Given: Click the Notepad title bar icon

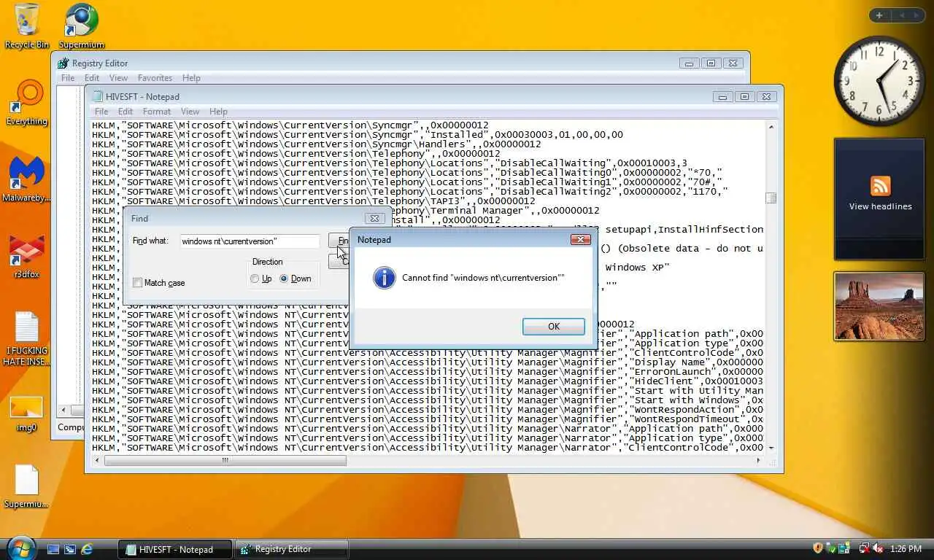Looking at the screenshot, I should (x=96, y=96).
